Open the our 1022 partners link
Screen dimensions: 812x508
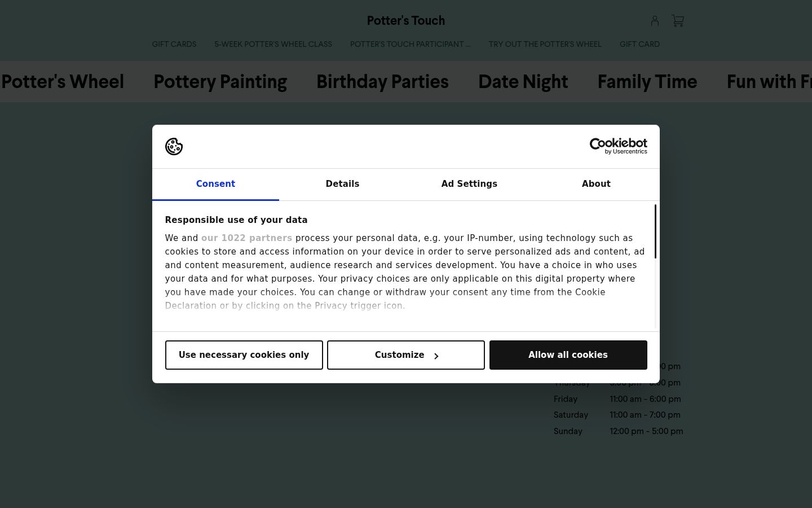point(246,238)
